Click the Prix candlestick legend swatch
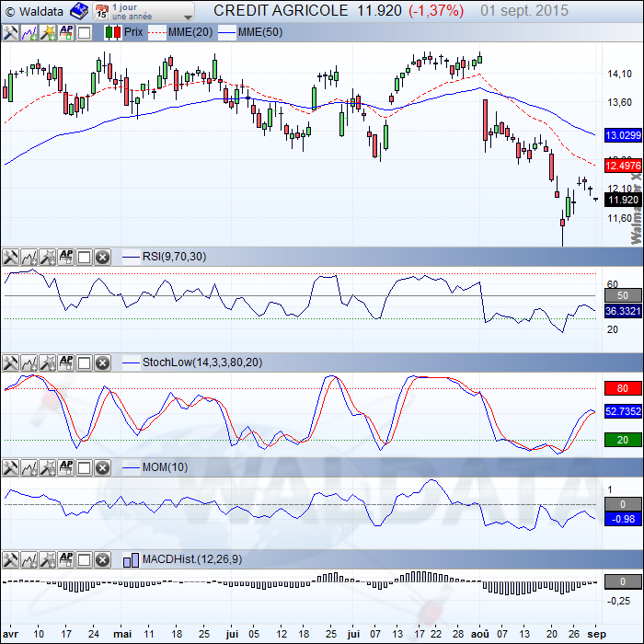Viewport: 644px width, 644px height. tap(112, 32)
